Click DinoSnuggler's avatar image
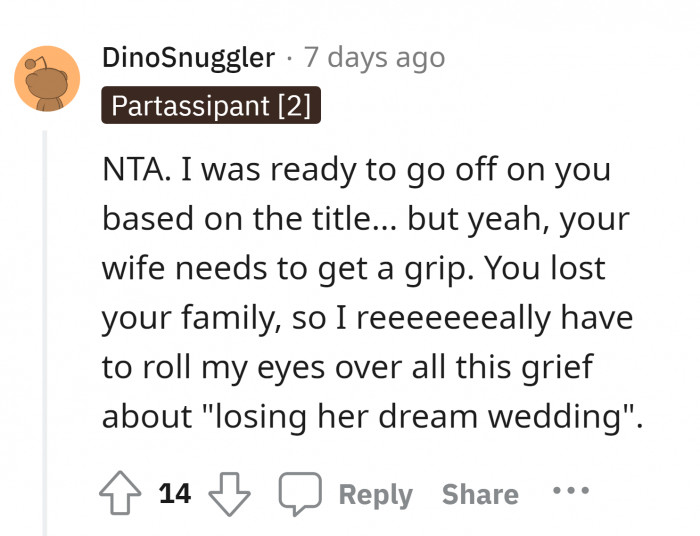This screenshot has width=700, height=536. 47,78
